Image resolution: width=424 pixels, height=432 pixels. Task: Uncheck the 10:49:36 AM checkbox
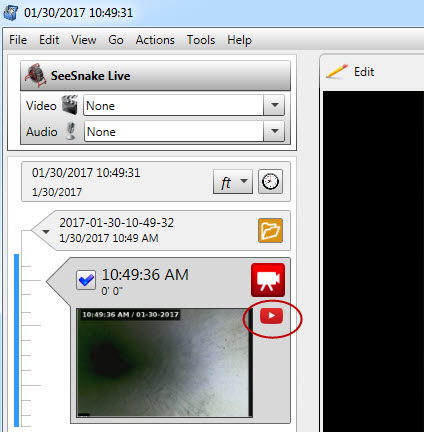pos(86,280)
